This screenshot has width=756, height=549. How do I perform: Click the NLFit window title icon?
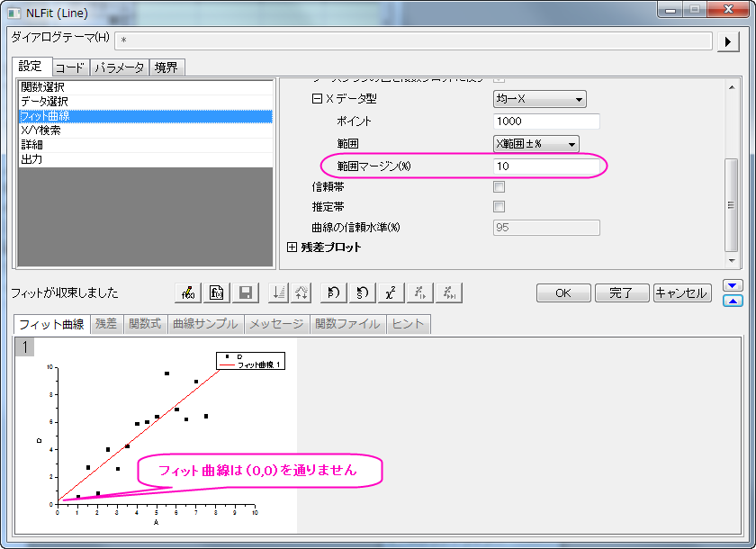click(x=14, y=13)
